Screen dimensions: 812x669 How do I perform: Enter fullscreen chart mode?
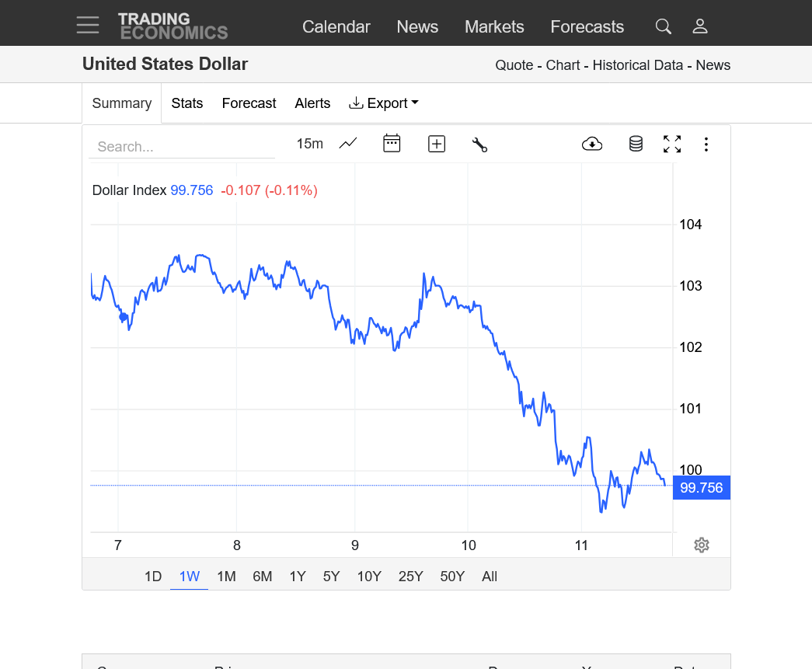click(x=672, y=144)
